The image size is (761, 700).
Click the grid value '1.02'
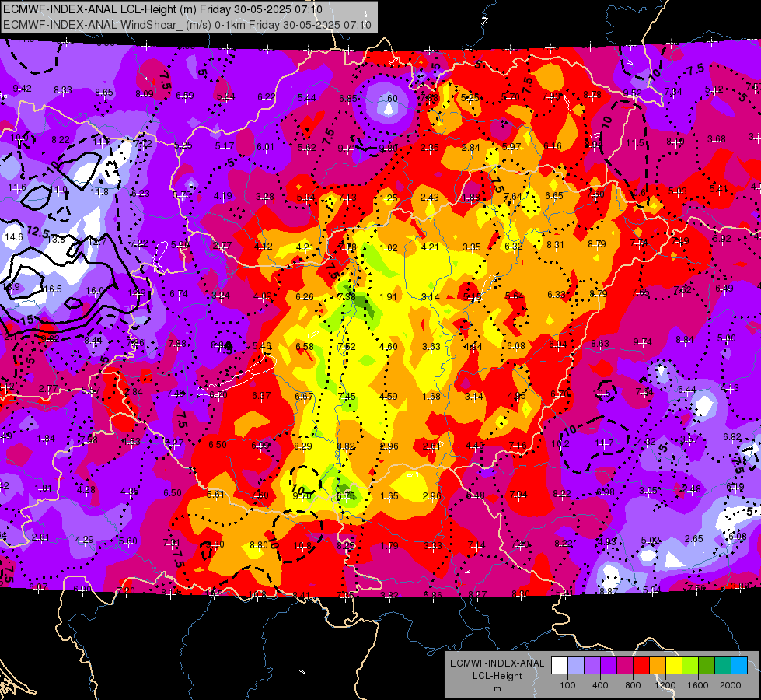pos(388,248)
